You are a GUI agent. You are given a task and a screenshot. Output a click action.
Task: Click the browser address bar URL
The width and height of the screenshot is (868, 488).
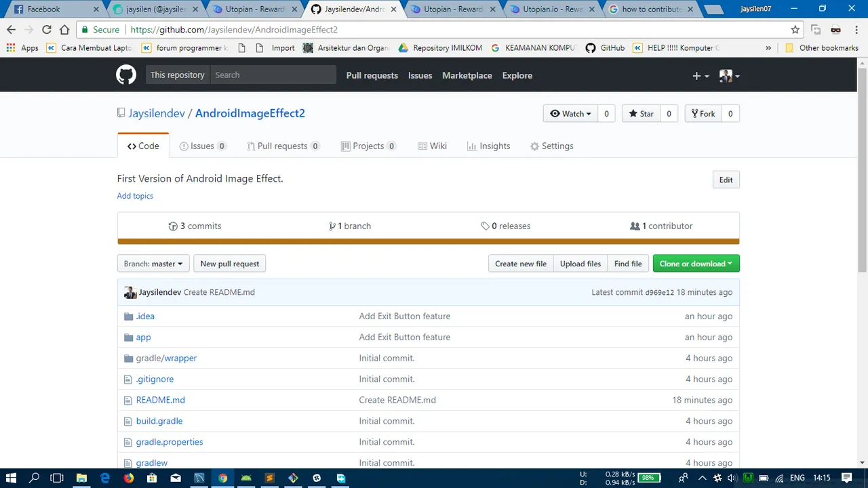[x=234, y=30]
